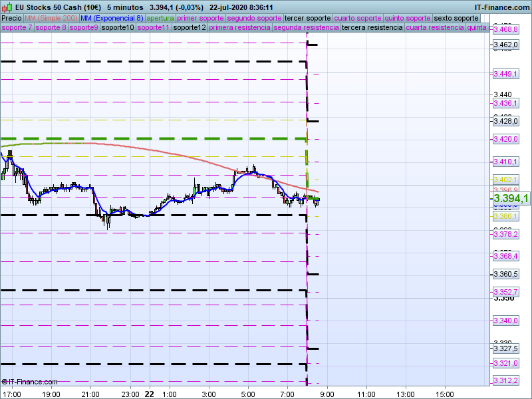Click the 3.420,0 price level tag
Screen dimensions: 532x399
tap(505, 139)
